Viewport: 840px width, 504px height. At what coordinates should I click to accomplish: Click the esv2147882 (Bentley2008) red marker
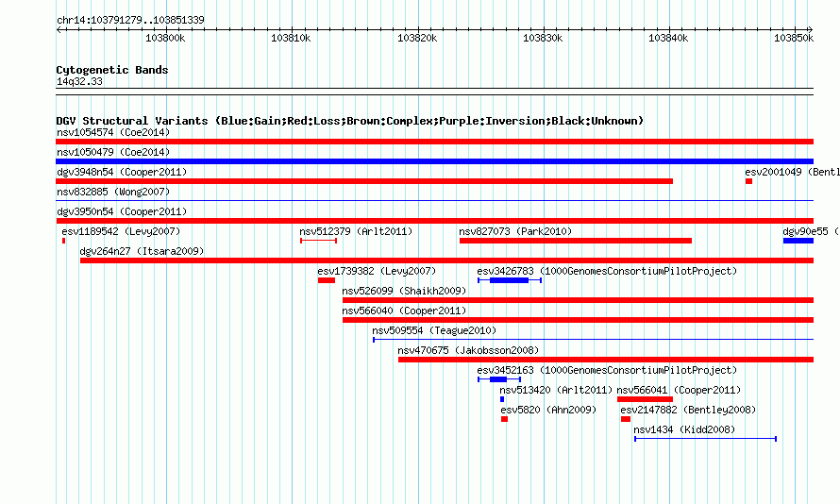click(626, 419)
